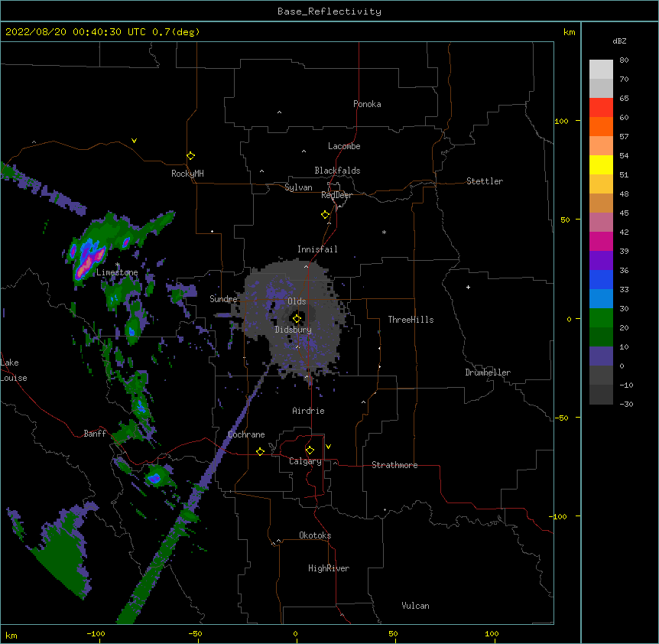Pick the purple 36-39 dBZ legend swatch

coord(601,260)
